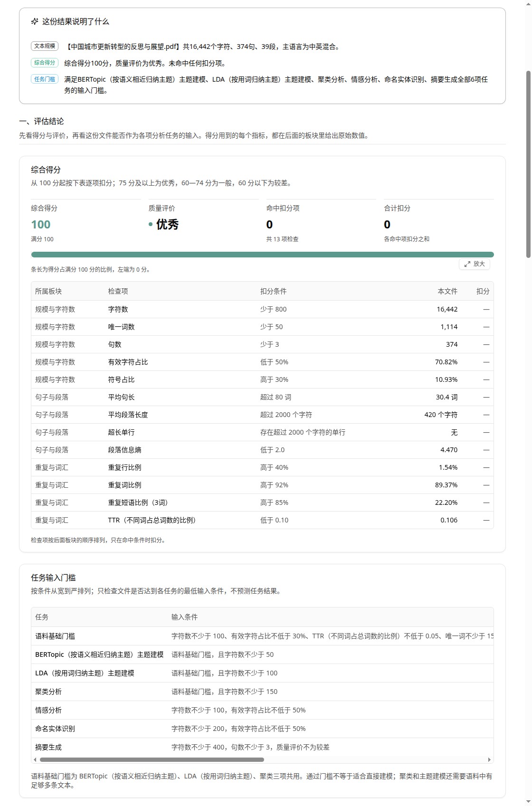Select the 重复短语比例（3词） row

pos(262,503)
